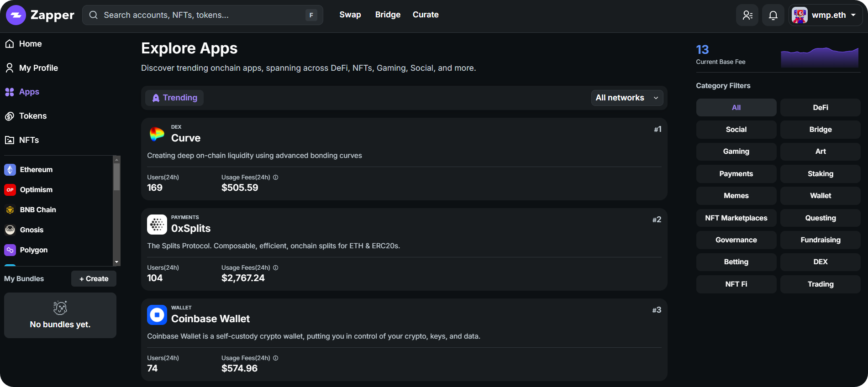Select the Questing category filter

tap(821, 218)
